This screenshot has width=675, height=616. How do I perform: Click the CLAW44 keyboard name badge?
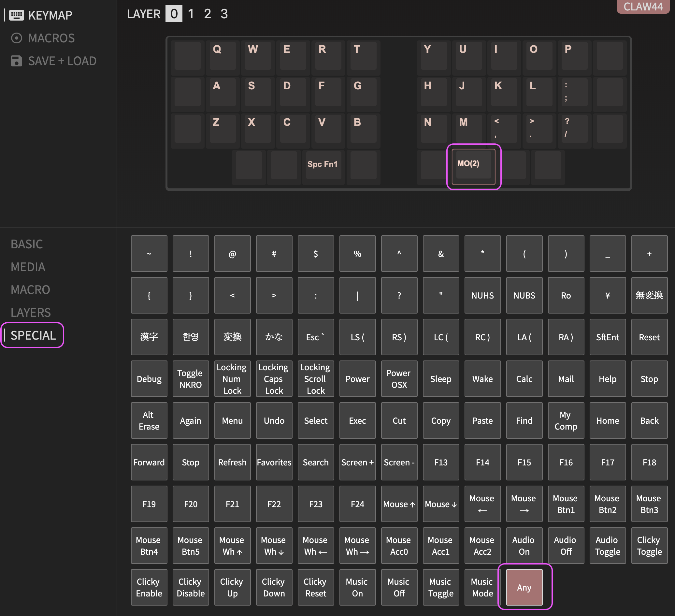point(642,7)
